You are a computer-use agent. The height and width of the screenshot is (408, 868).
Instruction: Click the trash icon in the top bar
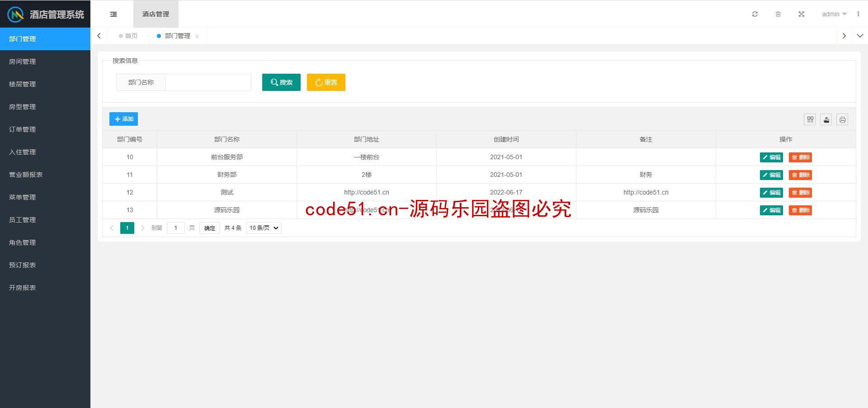point(778,14)
